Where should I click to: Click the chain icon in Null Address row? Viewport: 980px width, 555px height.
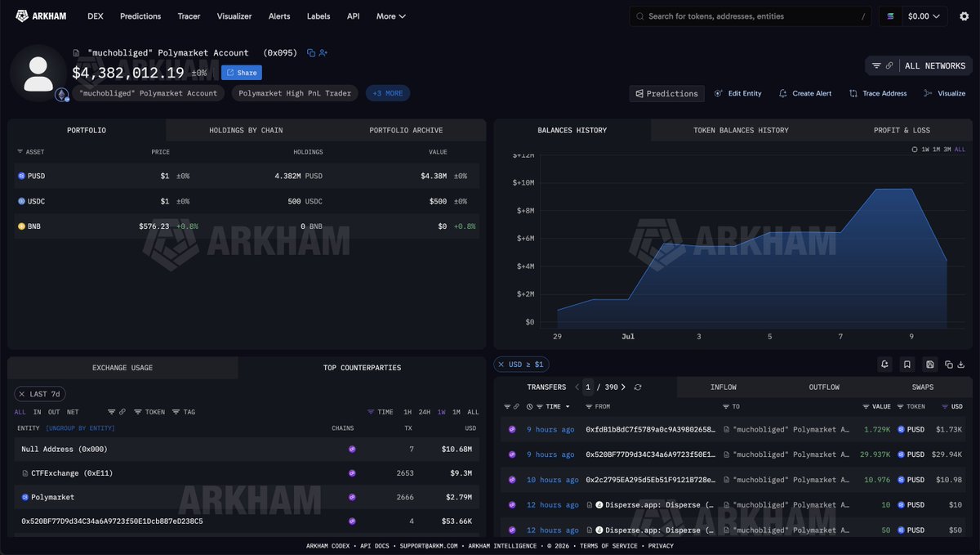(x=352, y=449)
